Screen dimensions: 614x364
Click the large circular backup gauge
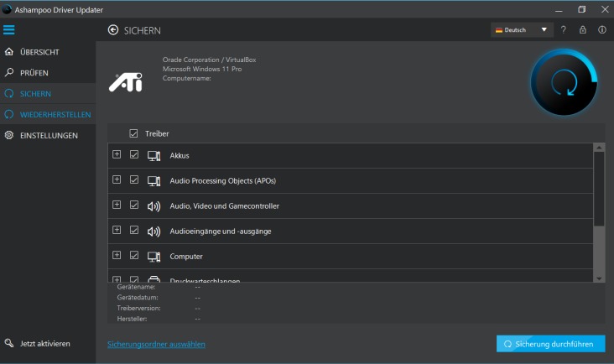click(564, 82)
